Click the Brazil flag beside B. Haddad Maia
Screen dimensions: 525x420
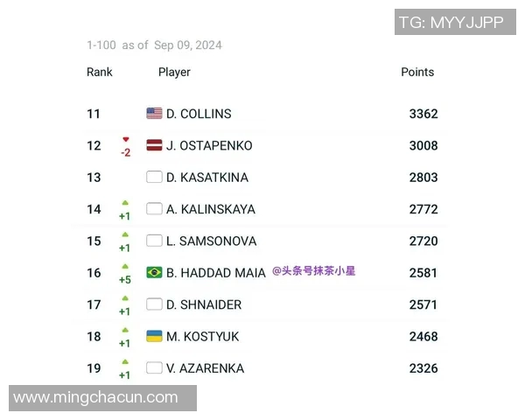point(154,272)
